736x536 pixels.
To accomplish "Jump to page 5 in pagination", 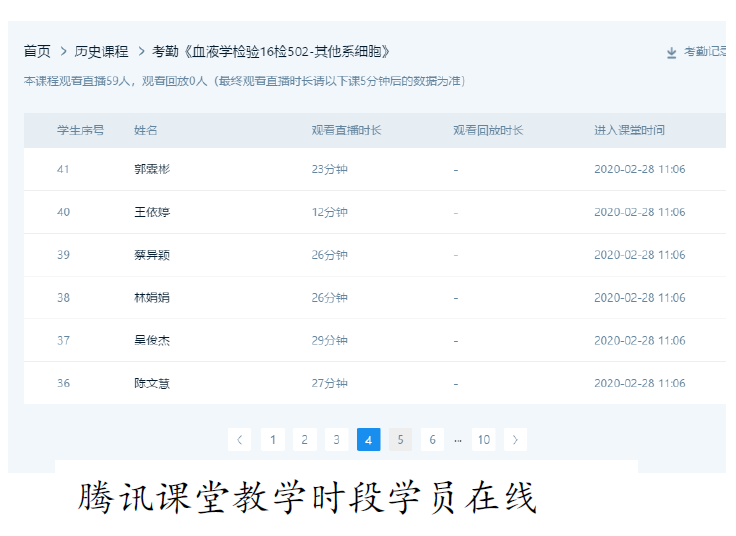I will tap(400, 440).
